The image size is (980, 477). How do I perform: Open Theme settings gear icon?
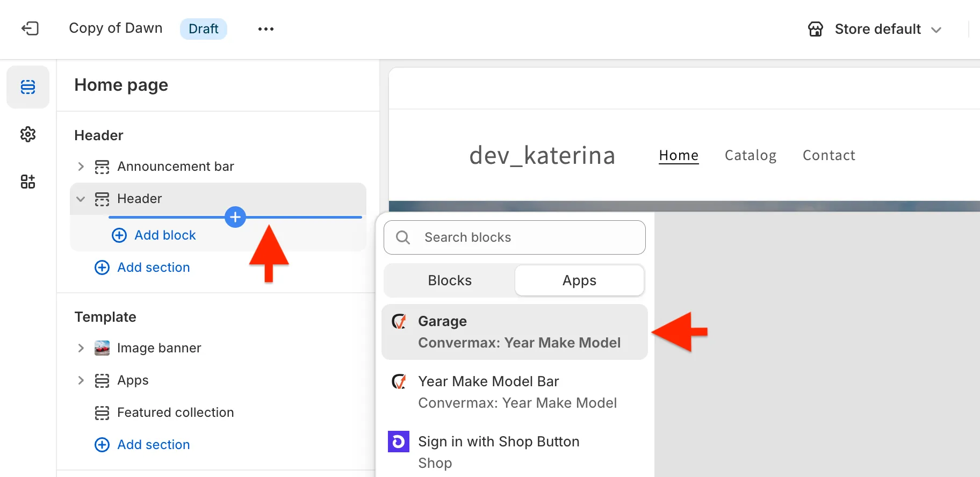[x=28, y=134]
